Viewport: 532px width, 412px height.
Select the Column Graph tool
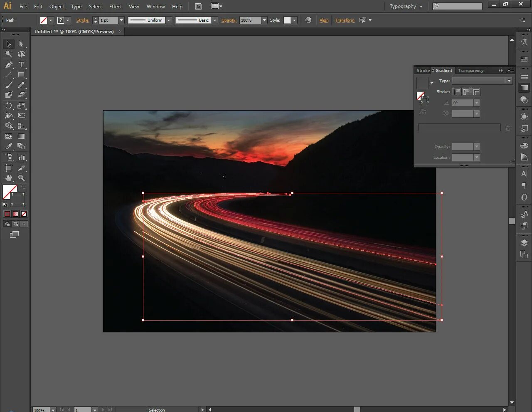pyautogui.click(x=21, y=158)
